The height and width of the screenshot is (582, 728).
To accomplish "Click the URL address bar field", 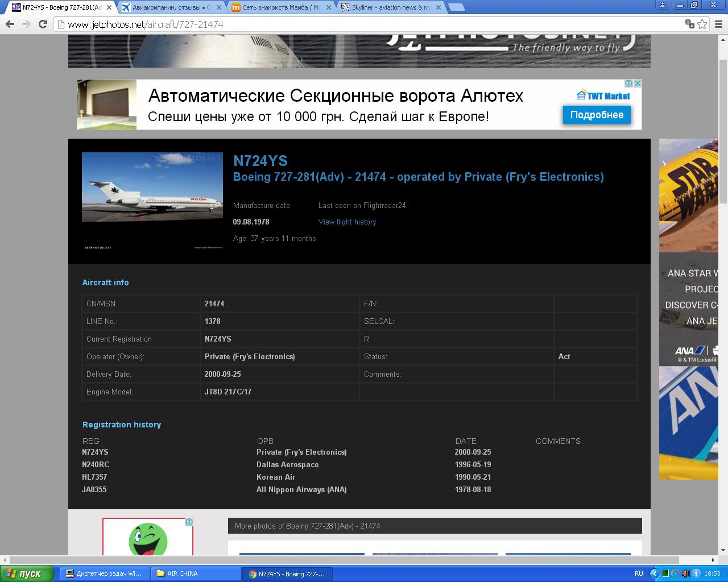I will pos(370,24).
